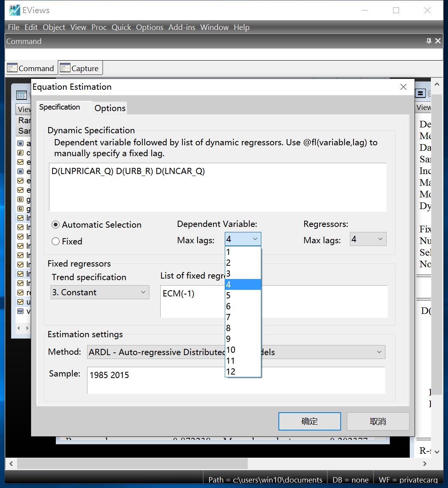Open the Regressors Max lags dropdown
The width and height of the screenshot is (448, 488).
(x=380, y=239)
